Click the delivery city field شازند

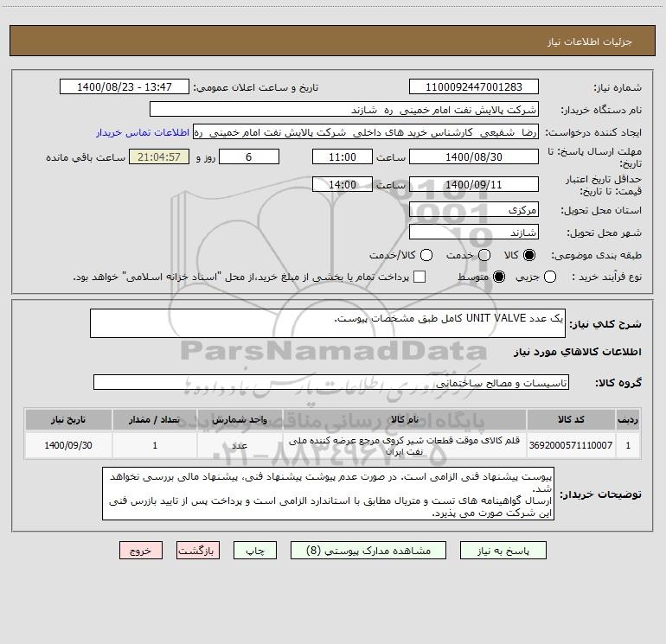pyautogui.click(x=474, y=232)
